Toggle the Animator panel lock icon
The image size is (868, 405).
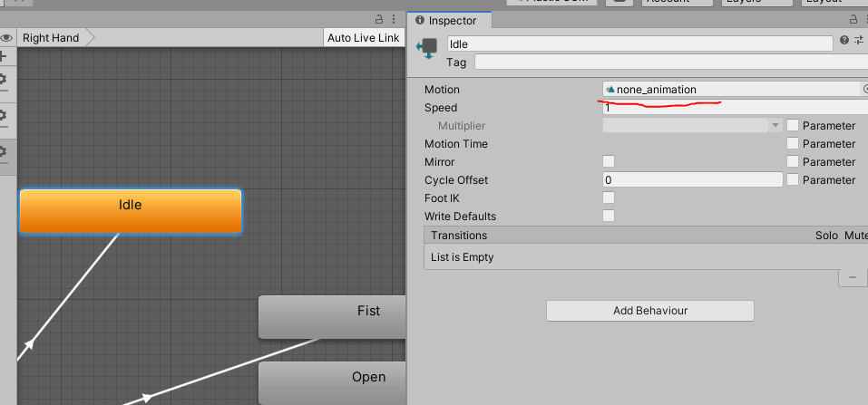coord(379,19)
